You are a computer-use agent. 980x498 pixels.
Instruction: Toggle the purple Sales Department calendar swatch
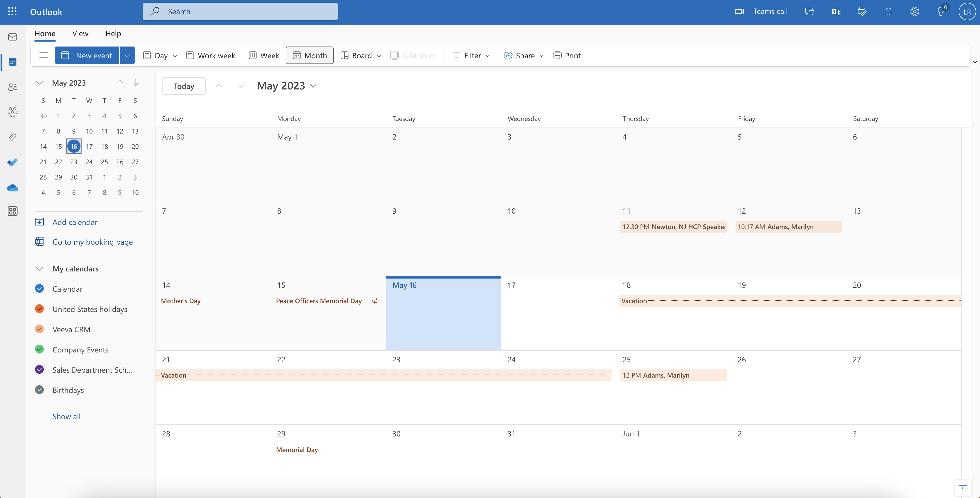point(40,369)
